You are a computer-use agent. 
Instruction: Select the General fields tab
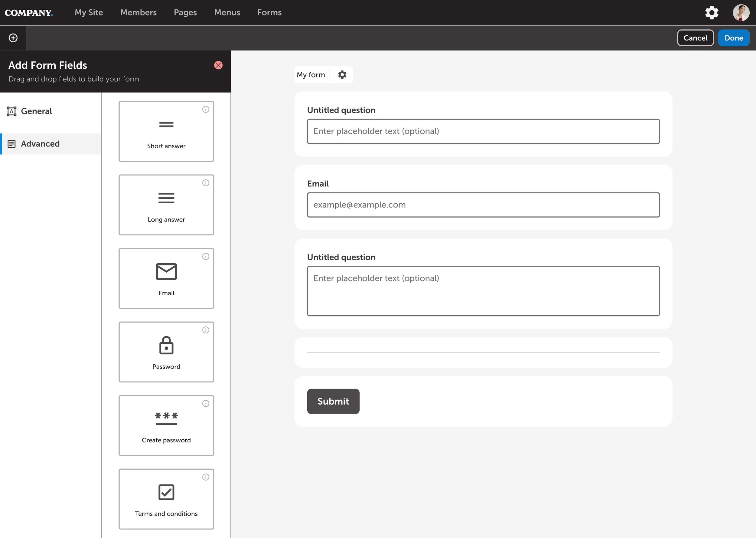36,111
